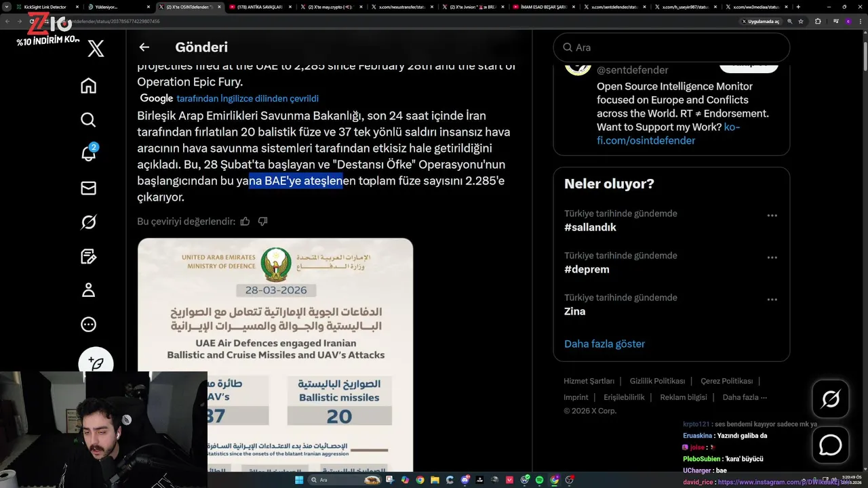Open Grok icon in the left sidebar
Viewport: 868px width, 488px height.
[x=88, y=222]
